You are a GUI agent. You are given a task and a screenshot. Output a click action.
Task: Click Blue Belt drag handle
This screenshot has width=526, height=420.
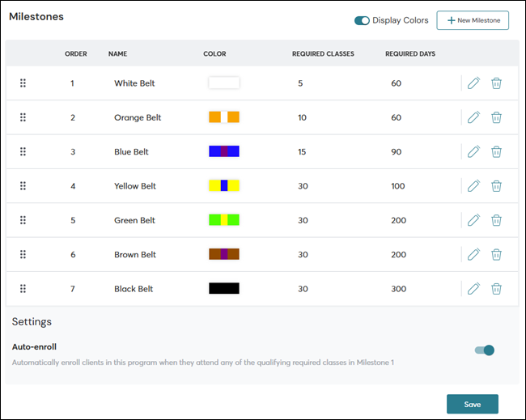pyautogui.click(x=23, y=151)
